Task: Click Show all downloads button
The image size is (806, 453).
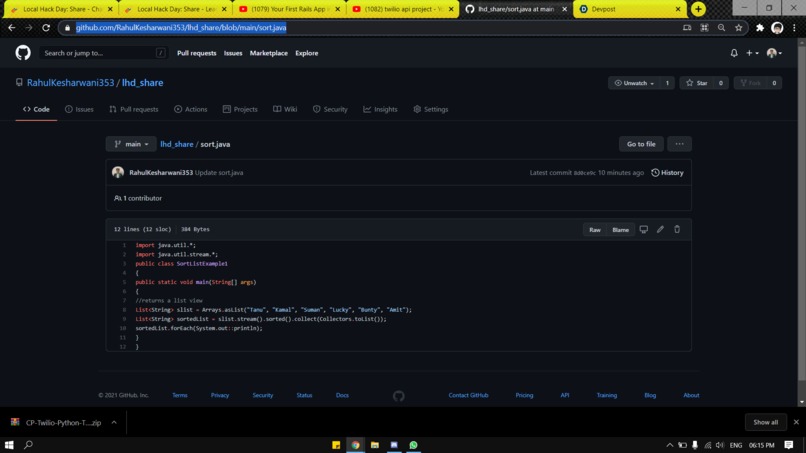Action: (765, 422)
